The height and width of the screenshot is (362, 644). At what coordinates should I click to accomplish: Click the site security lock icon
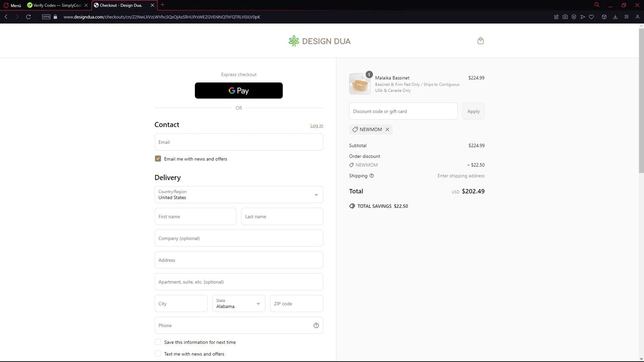pyautogui.click(x=55, y=17)
